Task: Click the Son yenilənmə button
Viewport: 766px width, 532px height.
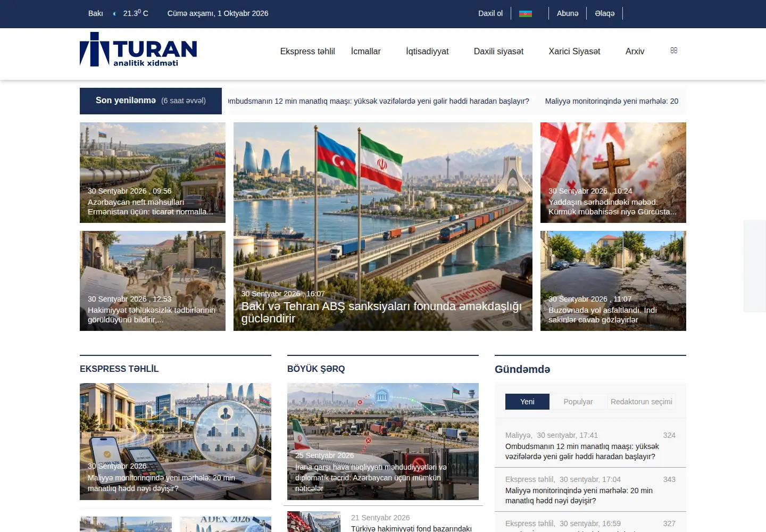Action: click(151, 101)
